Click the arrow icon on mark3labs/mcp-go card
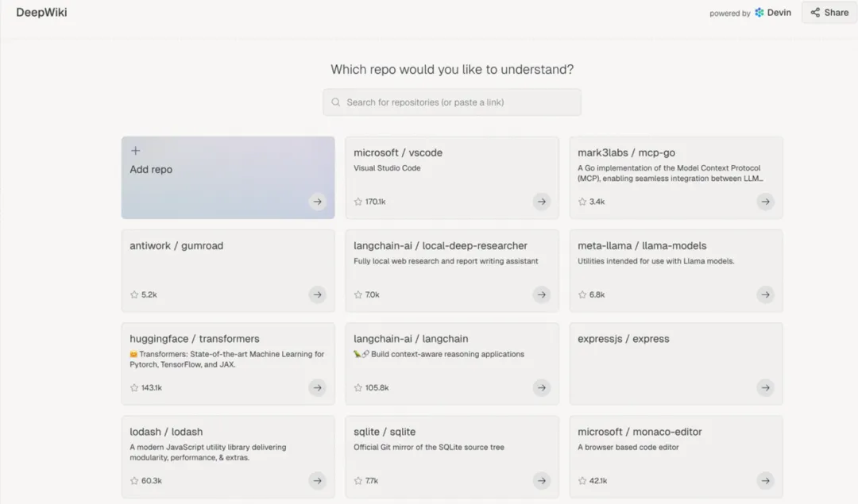The image size is (858, 504). point(765,202)
